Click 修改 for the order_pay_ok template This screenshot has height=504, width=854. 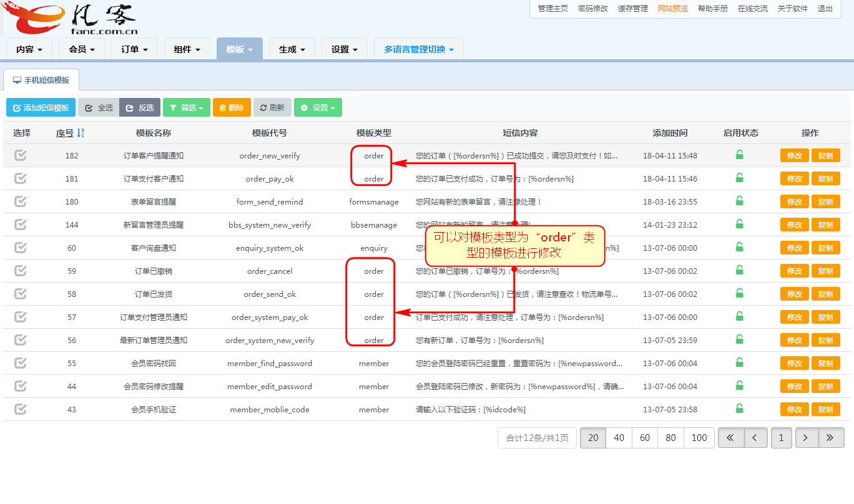[x=794, y=178]
